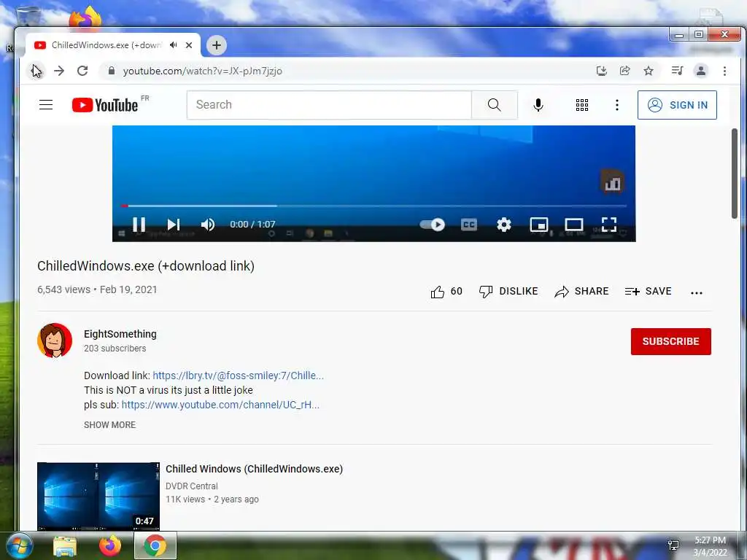The image size is (747, 560).
Task: Pause the video
Action: pyautogui.click(x=139, y=225)
